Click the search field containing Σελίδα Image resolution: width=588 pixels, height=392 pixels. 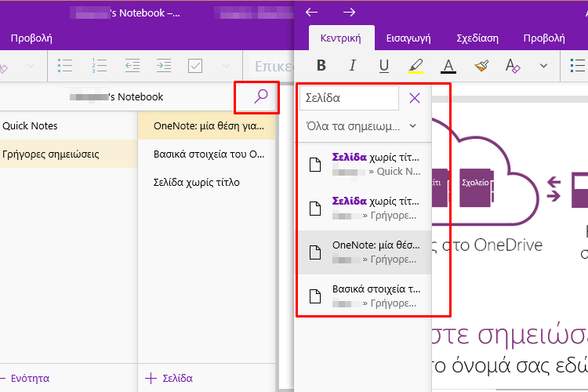click(x=349, y=98)
